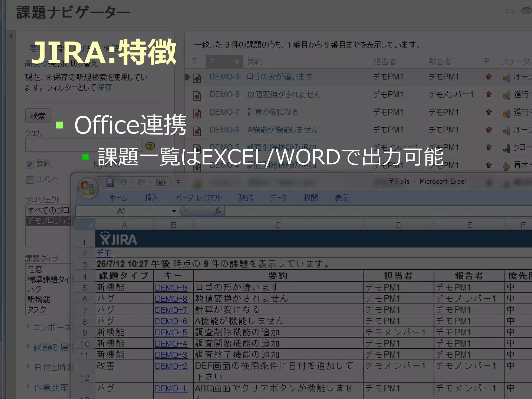This screenshot has width=532, height=399.
Task: Click the camera icon in Excel toolbar
Action: coord(161,183)
